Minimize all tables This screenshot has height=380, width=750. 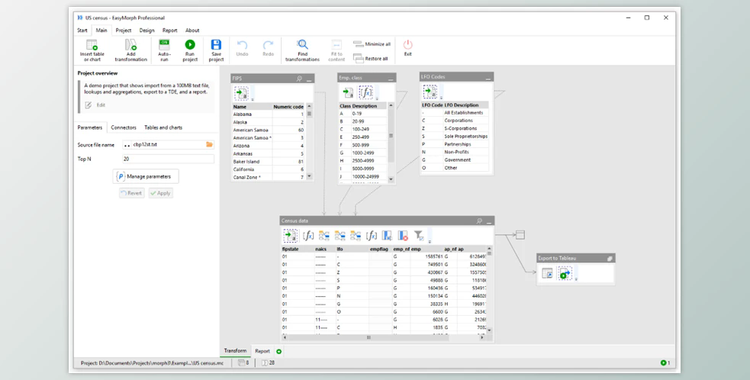(x=372, y=44)
